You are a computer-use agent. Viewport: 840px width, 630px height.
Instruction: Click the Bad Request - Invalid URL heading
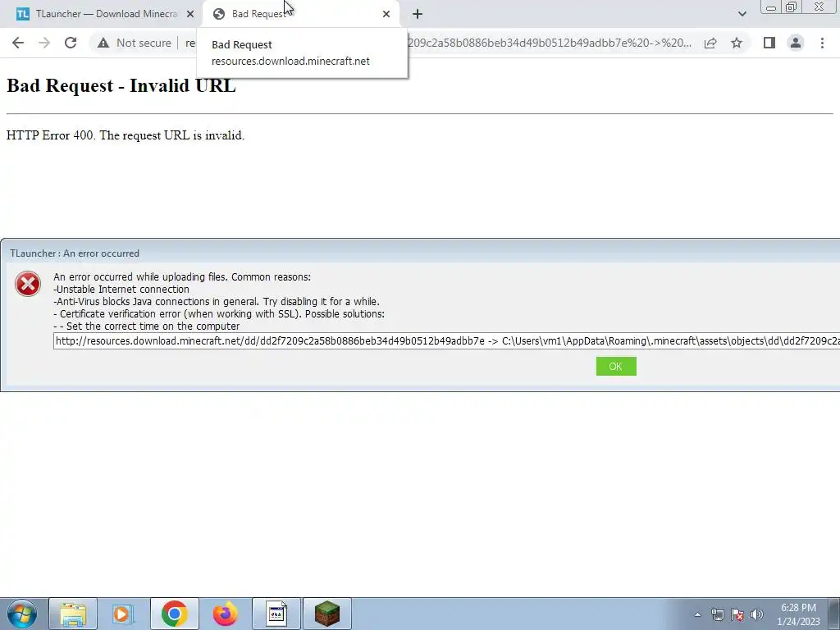pos(121,85)
